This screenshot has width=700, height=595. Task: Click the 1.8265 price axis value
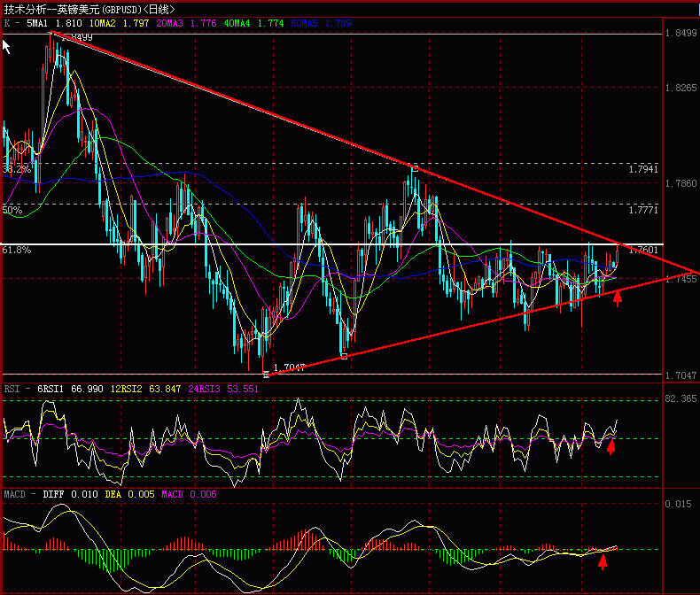point(681,88)
